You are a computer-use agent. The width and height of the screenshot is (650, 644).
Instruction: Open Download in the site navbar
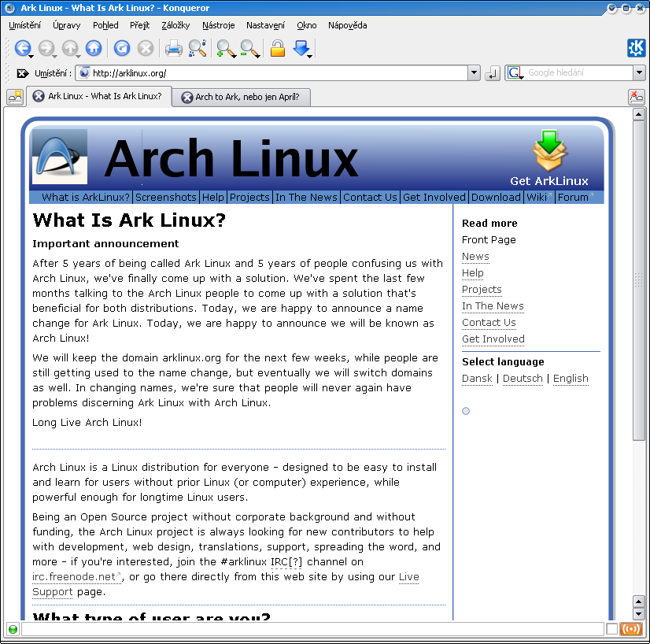497,198
